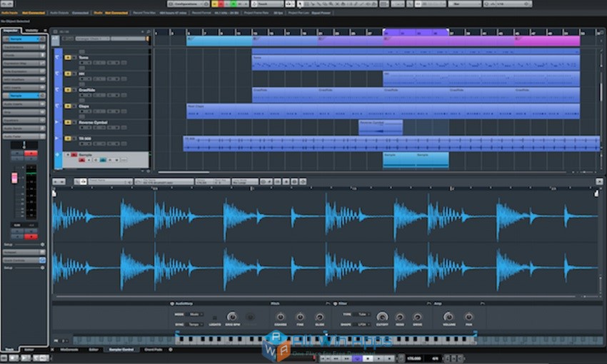Click the filter CUTOFF knob
Screen dimensions: 607x364
point(382,317)
